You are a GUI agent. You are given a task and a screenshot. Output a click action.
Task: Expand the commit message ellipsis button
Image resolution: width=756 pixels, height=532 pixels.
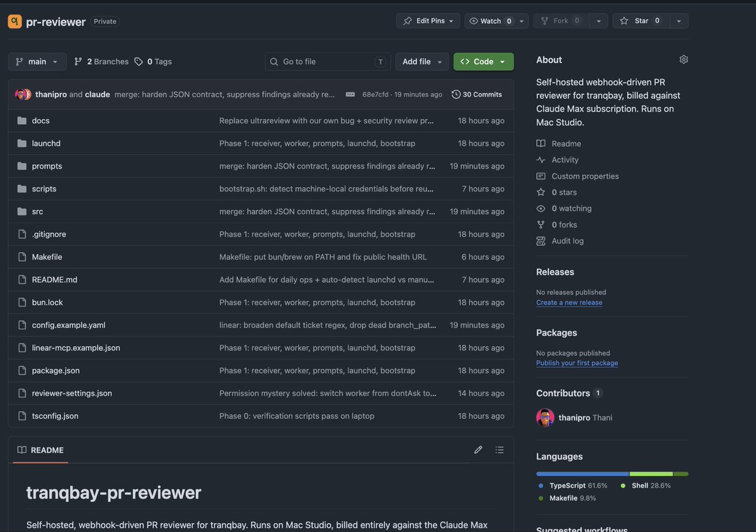point(350,94)
